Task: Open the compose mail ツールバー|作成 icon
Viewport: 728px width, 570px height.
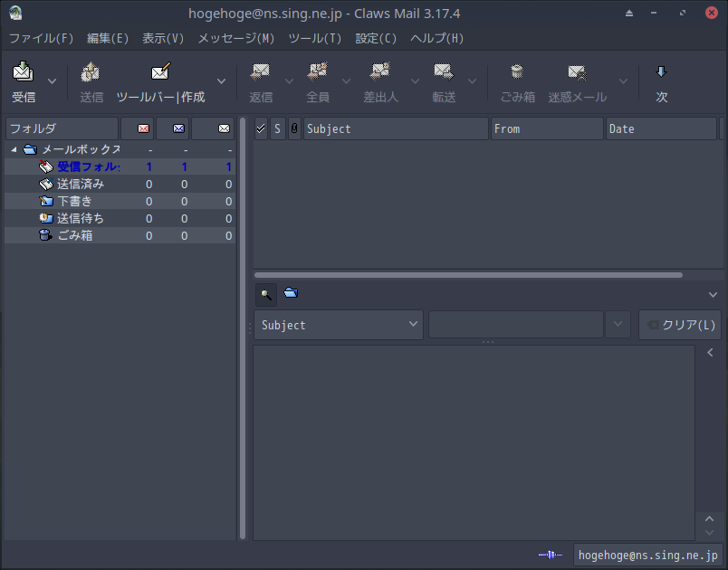Action: (x=160, y=71)
